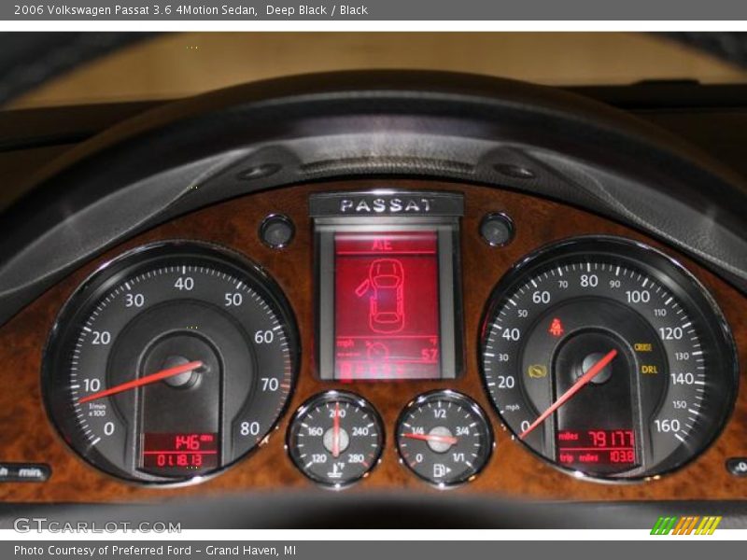Click the open-door car icon in center display
This screenshot has width=747, height=560.
(x=384, y=296)
